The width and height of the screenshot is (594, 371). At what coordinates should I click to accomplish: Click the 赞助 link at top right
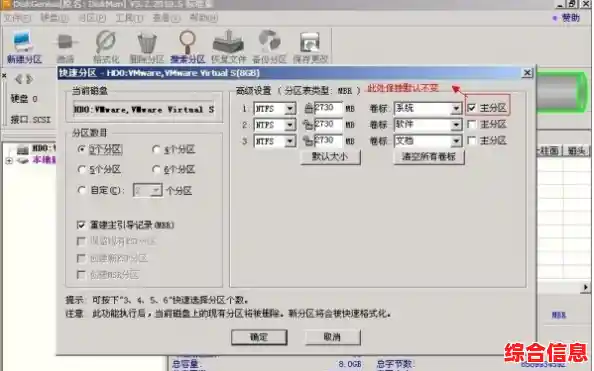pyautogui.click(x=571, y=18)
